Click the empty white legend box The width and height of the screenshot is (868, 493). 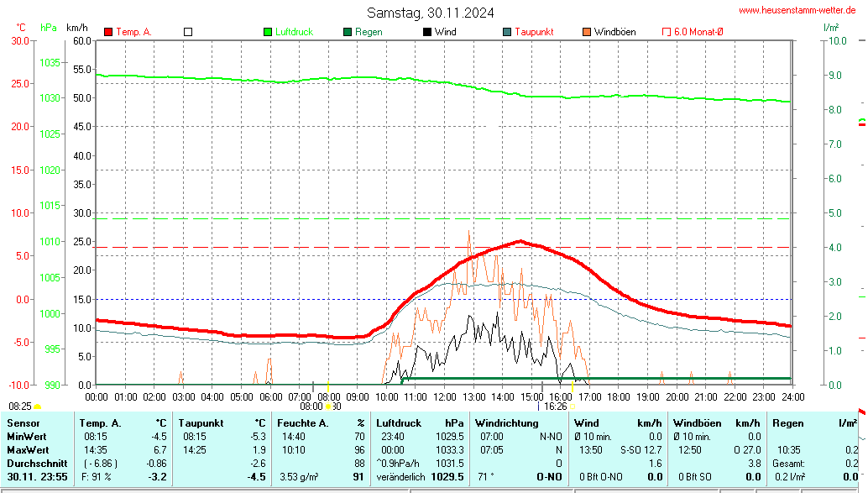[x=188, y=32]
